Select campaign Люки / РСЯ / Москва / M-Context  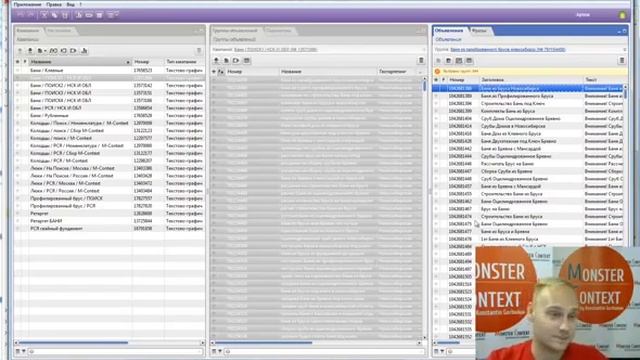pyautogui.click(x=109, y=183)
